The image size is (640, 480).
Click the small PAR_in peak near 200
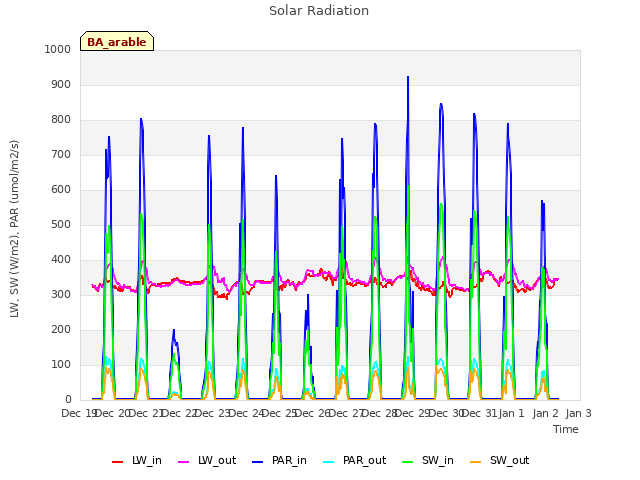(174, 330)
